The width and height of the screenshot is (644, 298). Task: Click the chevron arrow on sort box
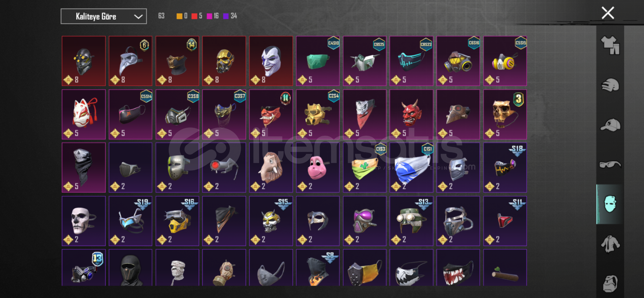pos(138,17)
